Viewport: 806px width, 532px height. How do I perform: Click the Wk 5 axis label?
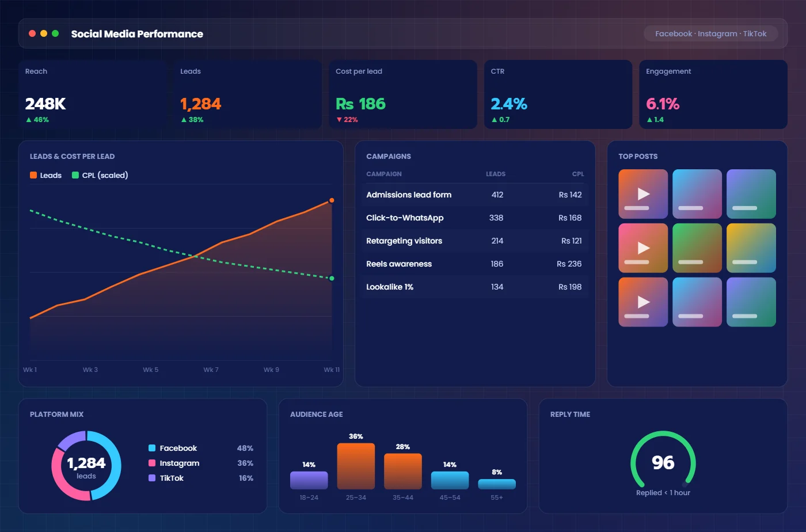[x=150, y=370]
